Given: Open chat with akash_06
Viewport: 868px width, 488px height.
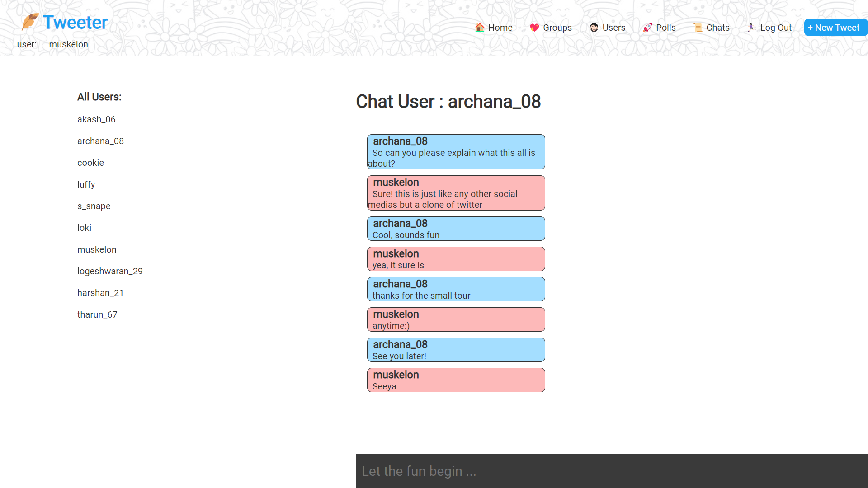Looking at the screenshot, I should click(x=96, y=119).
